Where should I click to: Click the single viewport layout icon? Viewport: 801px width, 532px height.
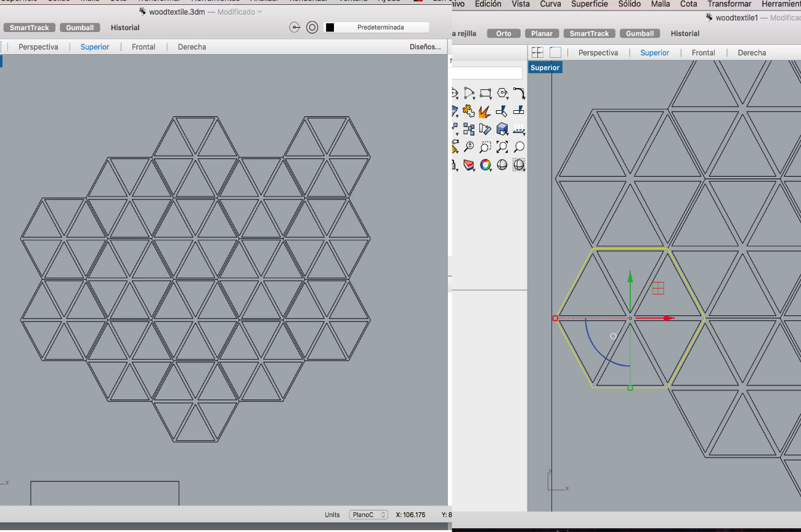[x=556, y=52]
